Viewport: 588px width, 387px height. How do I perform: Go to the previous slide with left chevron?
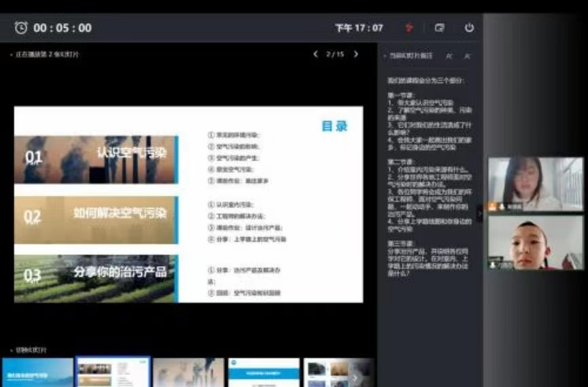coord(315,54)
